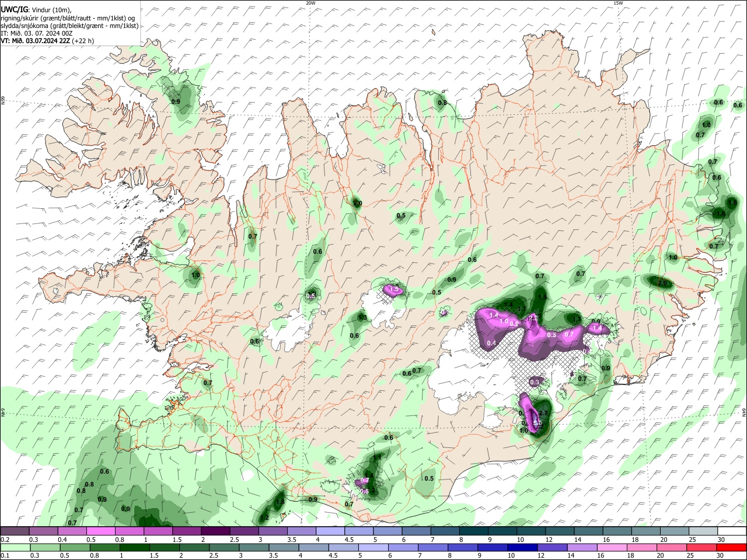The height and width of the screenshot is (560, 747).
Task: Pick the dark purple 2 mm snow swatch
Action: click(215, 532)
